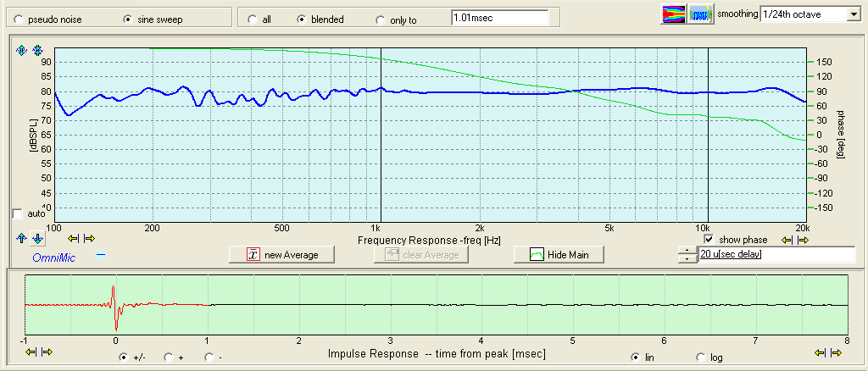The height and width of the screenshot is (371, 868).
Task: Click the yellow right arrow at impulse response end
Action: coord(836,352)
